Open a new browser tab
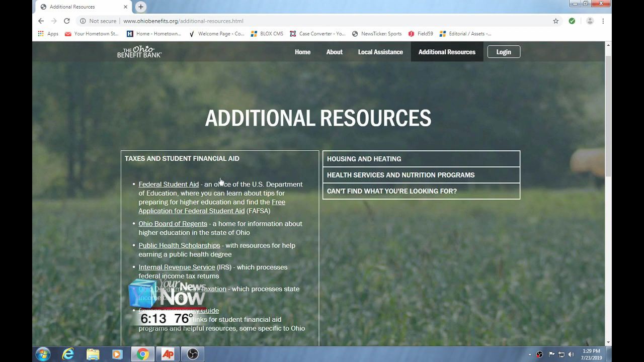644x362 pixels. [x=141, y=7]
